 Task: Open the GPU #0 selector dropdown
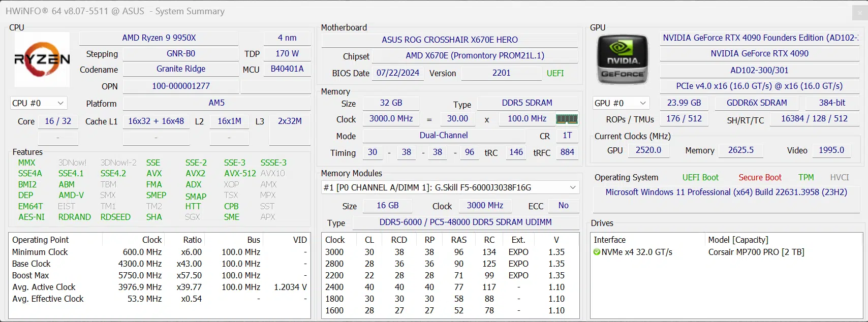(621, 103)
